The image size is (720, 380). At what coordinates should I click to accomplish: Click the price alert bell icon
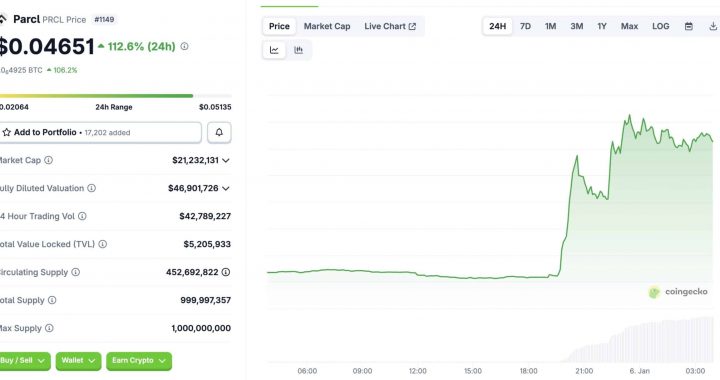[219, 132]
